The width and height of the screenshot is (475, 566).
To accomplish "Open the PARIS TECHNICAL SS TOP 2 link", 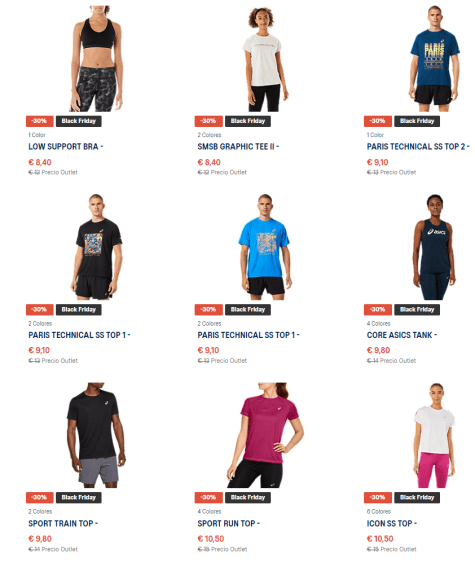I will (418, 147).
